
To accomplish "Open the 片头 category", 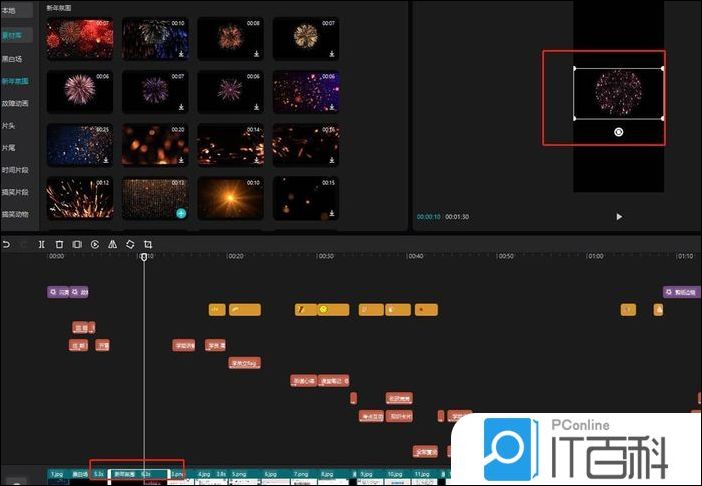I will [x=8, y=126].
